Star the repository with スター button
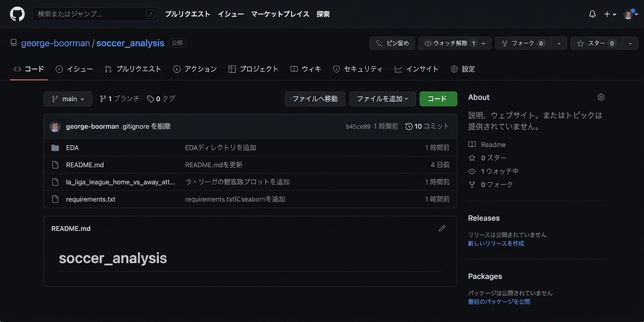Viewport: 644px width, 322px height. click(596, 43)
